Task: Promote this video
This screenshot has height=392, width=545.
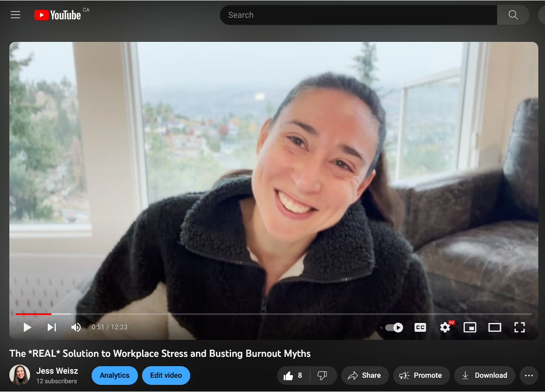Action: click(x=421, y=376)
